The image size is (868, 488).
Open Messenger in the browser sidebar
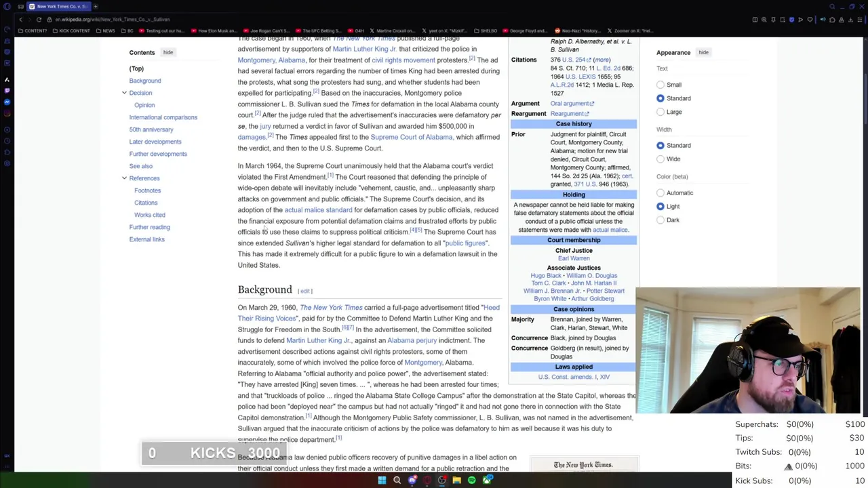click(7, 102)
